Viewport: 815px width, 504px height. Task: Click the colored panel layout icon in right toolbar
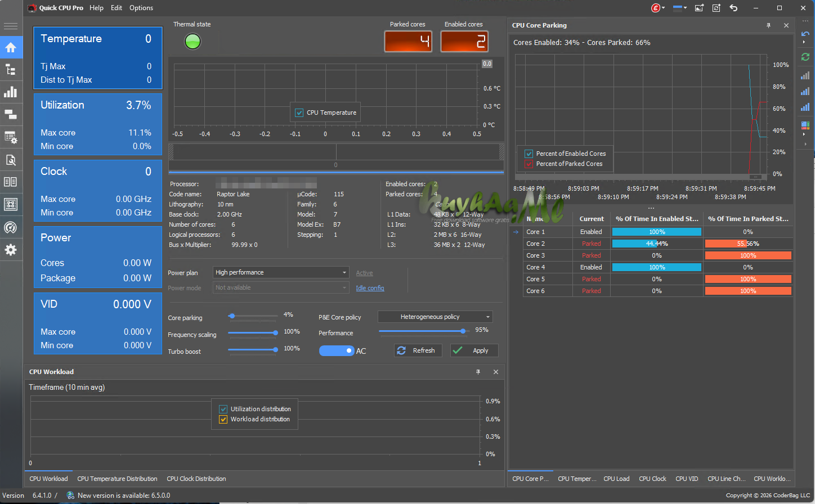805,125
